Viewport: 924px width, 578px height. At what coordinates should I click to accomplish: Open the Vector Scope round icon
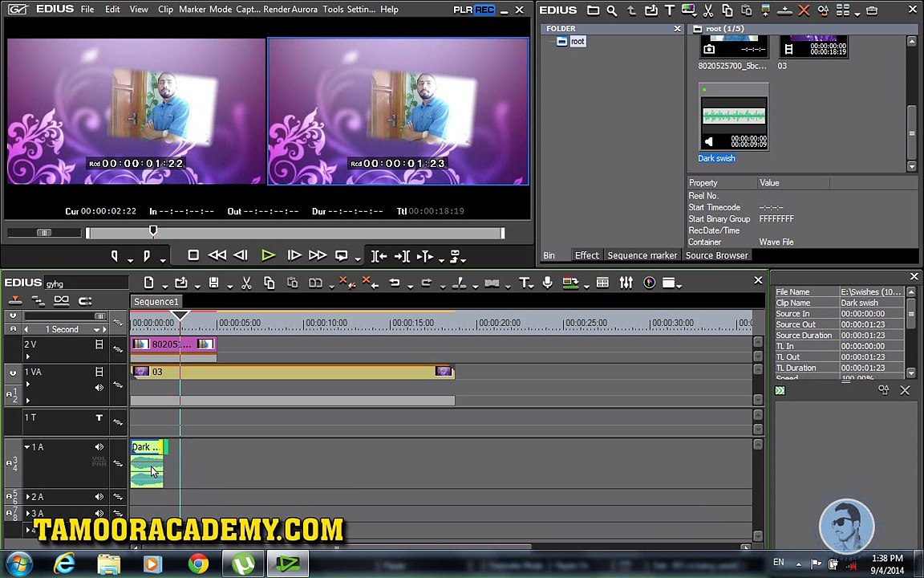(650, 283)
